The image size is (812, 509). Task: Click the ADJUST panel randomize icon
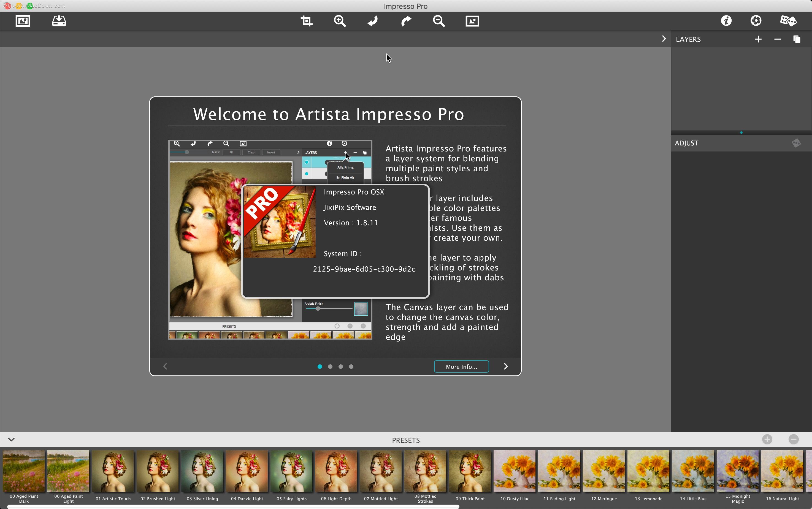[796, 143]
